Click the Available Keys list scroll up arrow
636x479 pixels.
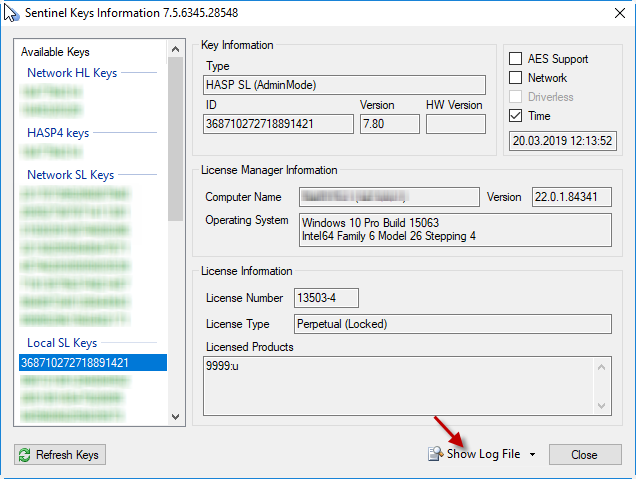175,49
